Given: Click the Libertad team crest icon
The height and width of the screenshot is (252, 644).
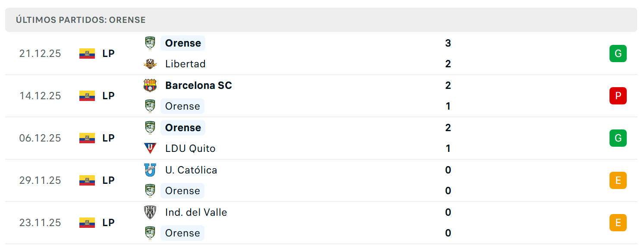Looking at the screenshot, I should (150, 64).
